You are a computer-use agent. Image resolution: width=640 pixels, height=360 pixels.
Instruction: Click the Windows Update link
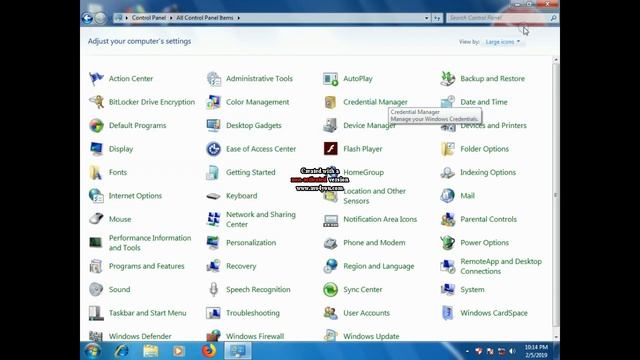click(x=371, y=336)
